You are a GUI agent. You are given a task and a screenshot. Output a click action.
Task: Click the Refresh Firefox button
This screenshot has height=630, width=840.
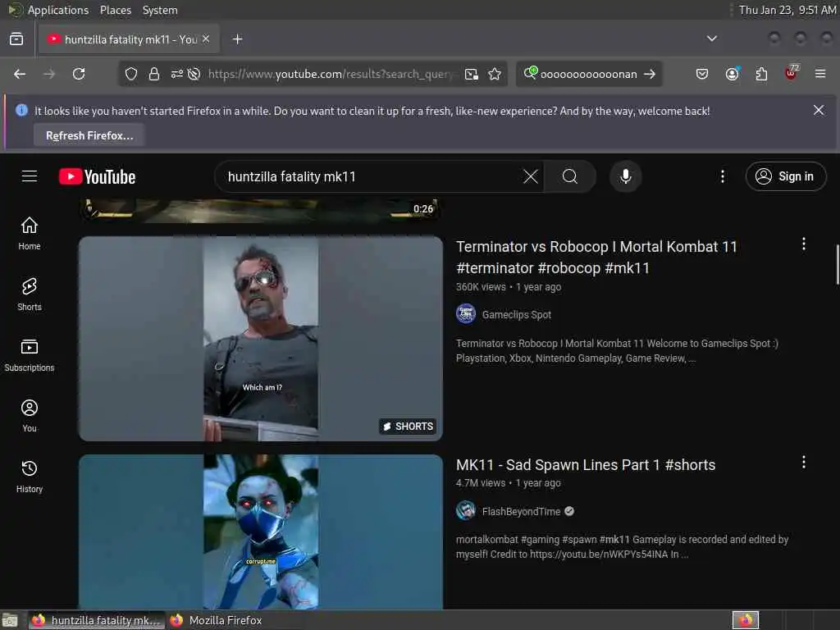[x=89, y=135]
